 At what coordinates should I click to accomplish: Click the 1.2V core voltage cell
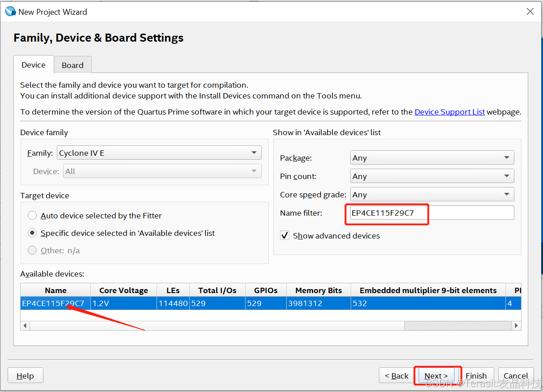[x=123, y=303]
